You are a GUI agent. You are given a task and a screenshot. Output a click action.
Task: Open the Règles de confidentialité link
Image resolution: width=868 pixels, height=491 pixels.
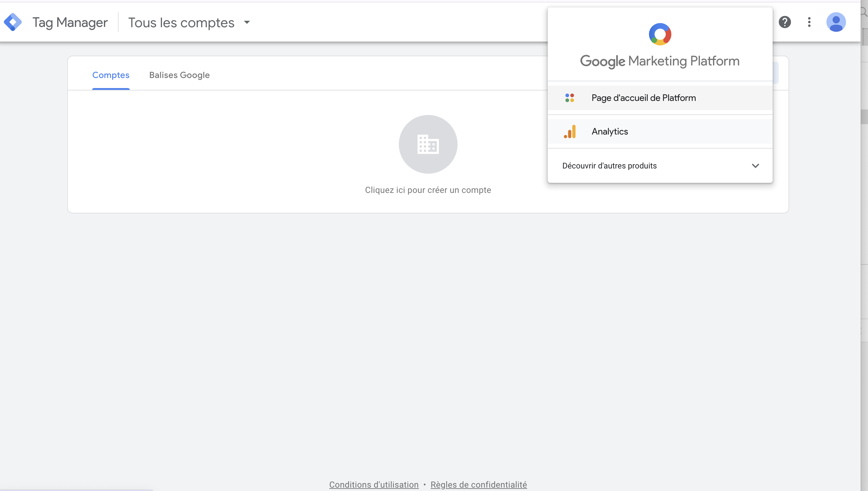click(x=478, y=485)
